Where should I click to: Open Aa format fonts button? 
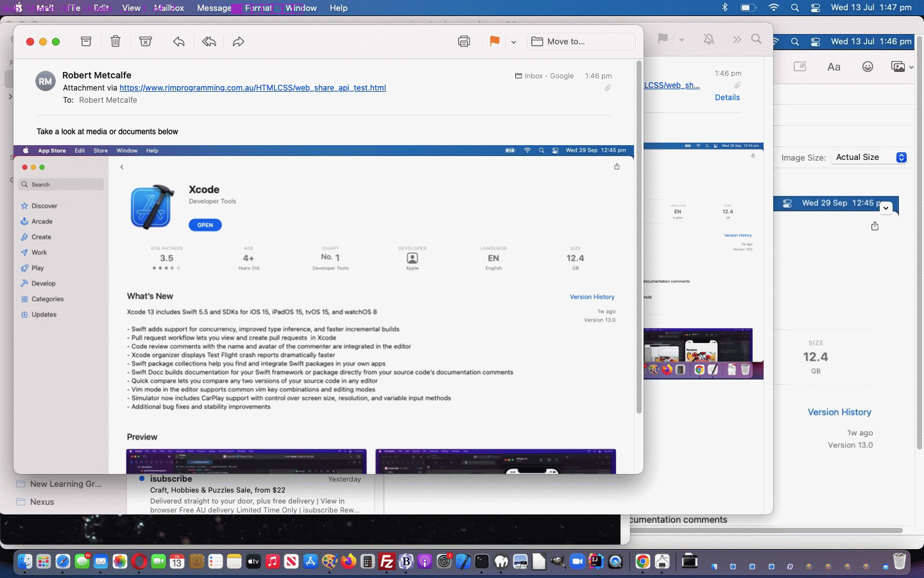pyautogui.click(x=834, y=67)
